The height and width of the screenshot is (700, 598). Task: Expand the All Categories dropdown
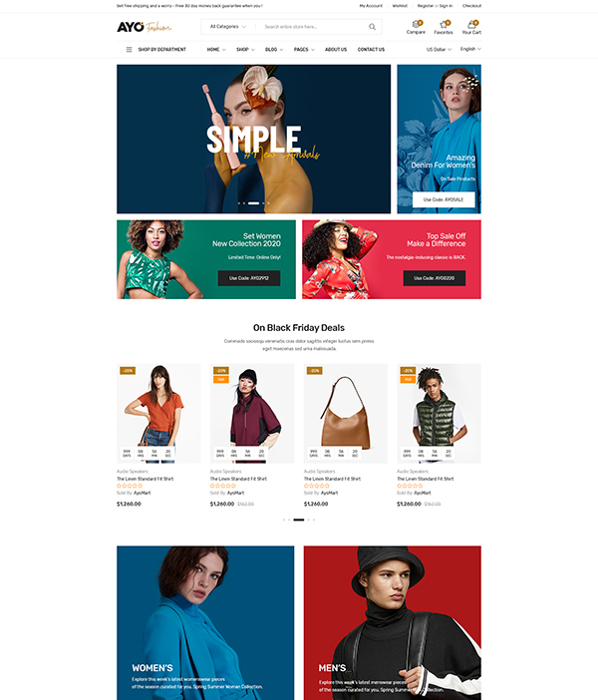[228, 27]
